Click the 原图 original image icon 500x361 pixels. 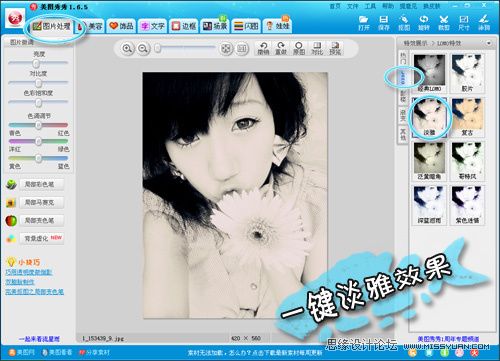(299, 49)
